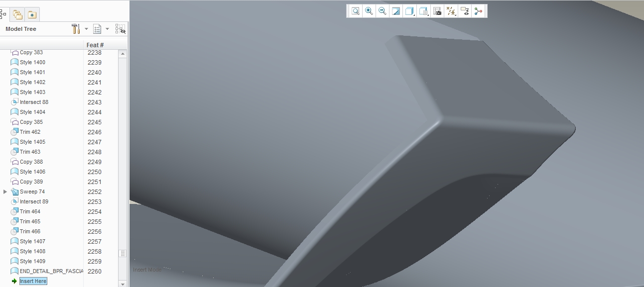Activate the Zoom Out tool
The image size is (644, 287).
(x=382, y=11)
